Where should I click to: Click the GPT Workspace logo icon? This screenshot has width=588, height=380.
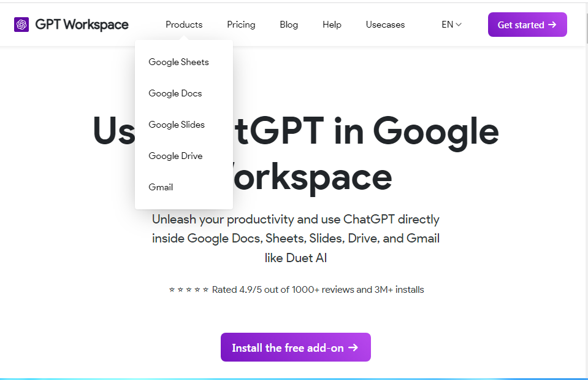click(20, 24)
